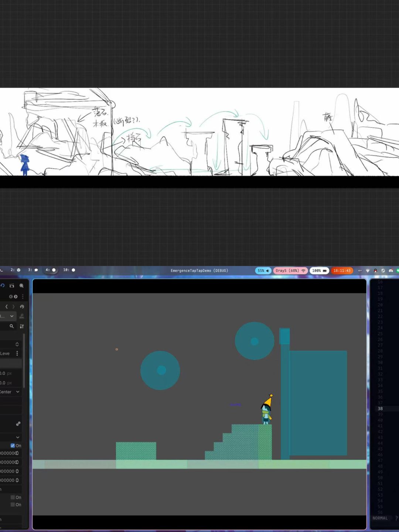Click the 55% volume indicator
Image resolution: width=399 pixels, height=532 pixels.
pyautogui.click(x=263, y=270)
